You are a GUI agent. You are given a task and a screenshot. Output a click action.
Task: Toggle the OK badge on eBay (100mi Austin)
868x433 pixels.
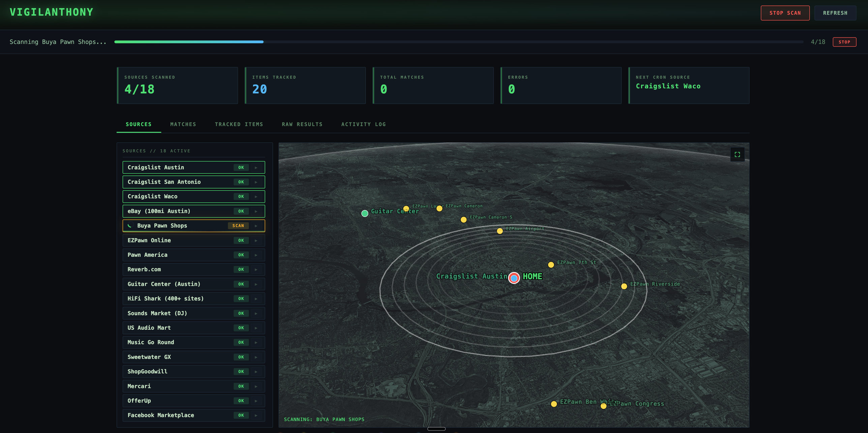point(241,211)
